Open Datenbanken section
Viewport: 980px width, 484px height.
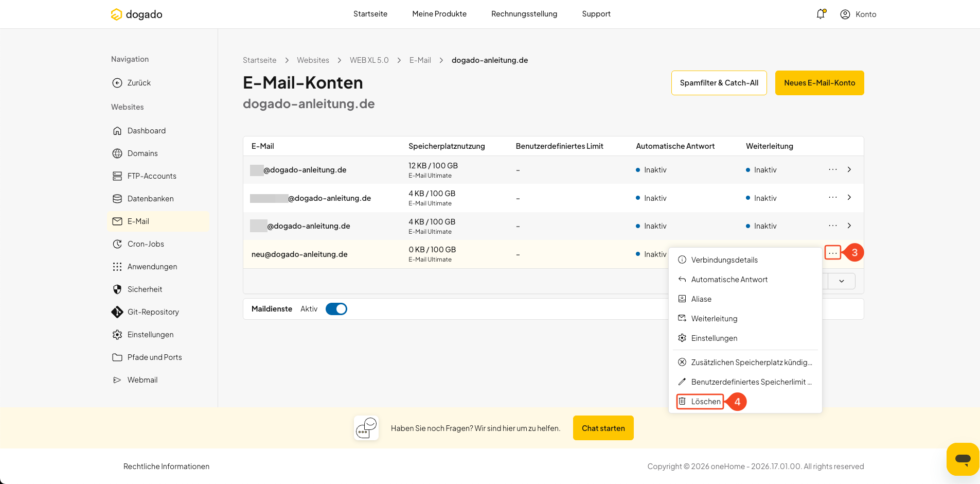158,199
